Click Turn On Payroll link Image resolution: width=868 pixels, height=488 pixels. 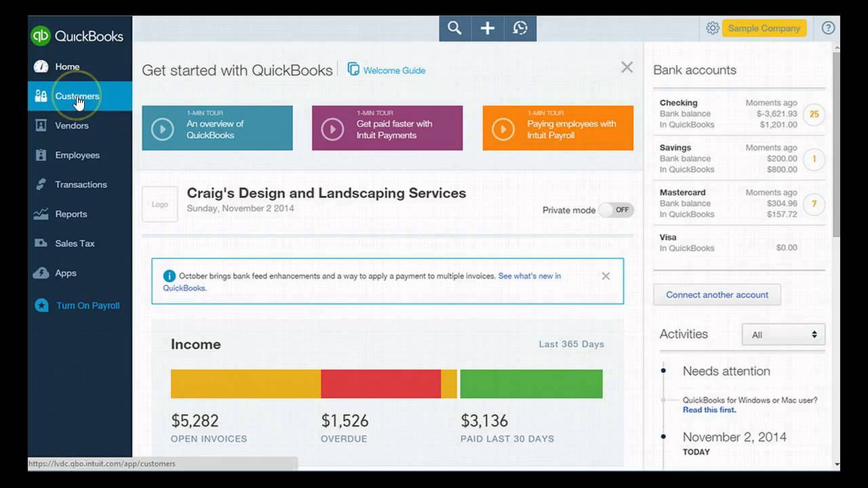point(87,306)
